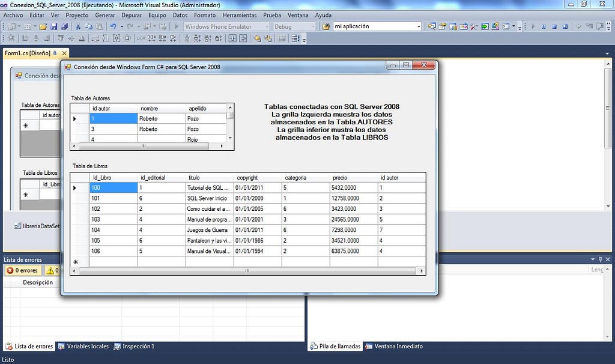Expand the 'mi aplicación' combo box
615x364 pixels.
(419, 26)
